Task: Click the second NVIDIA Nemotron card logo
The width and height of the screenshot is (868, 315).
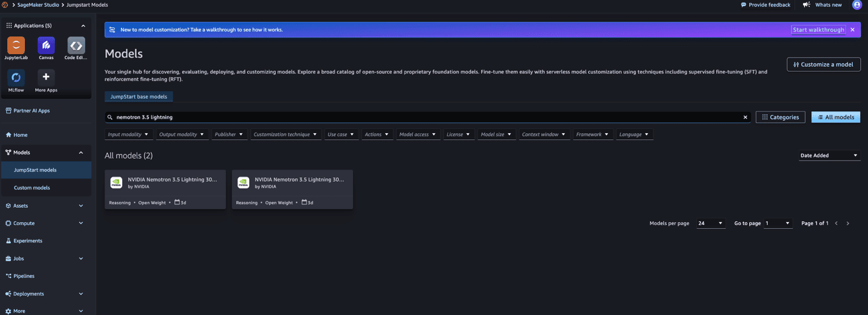Action: click(x=243, y=182)
